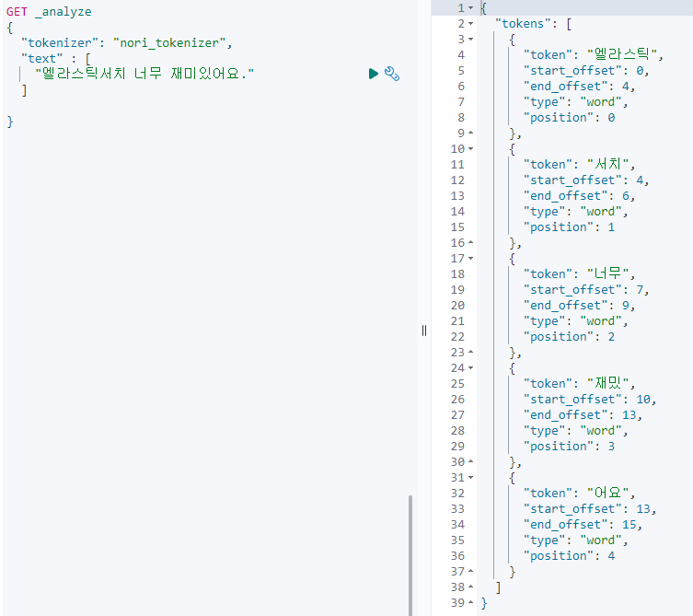Click the token value "재밌" in output

tap(607, 383)
